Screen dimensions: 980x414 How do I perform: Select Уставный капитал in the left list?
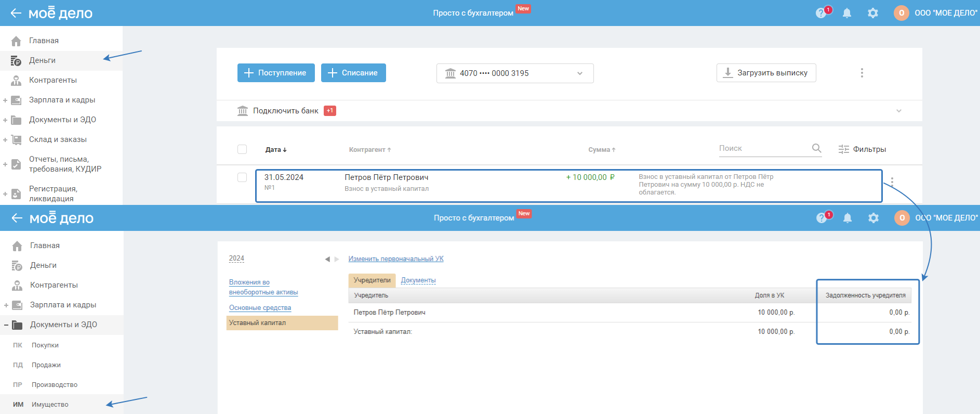pos(282,323)
